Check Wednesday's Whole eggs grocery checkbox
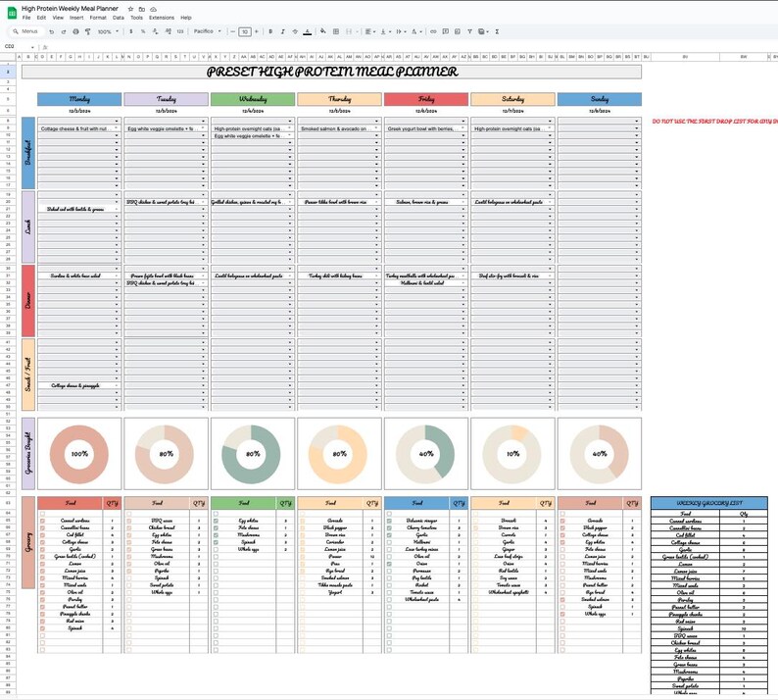The image size is (778, 700). tap(216, 550)
